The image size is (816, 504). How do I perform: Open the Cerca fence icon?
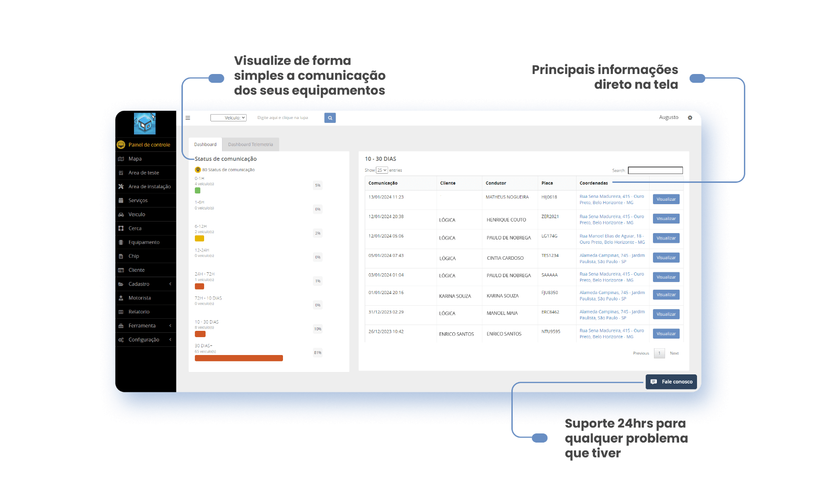click(x=121, y=228)
